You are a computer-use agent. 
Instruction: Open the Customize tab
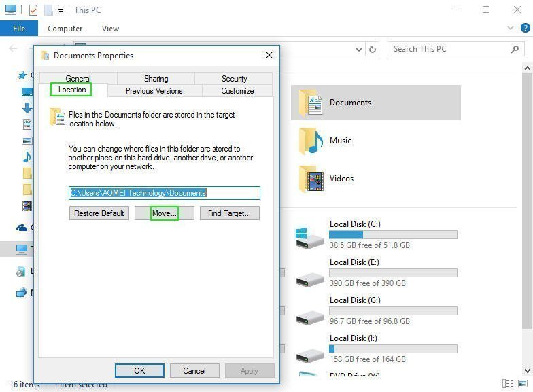pyautogui.click(x=237, y=91)
